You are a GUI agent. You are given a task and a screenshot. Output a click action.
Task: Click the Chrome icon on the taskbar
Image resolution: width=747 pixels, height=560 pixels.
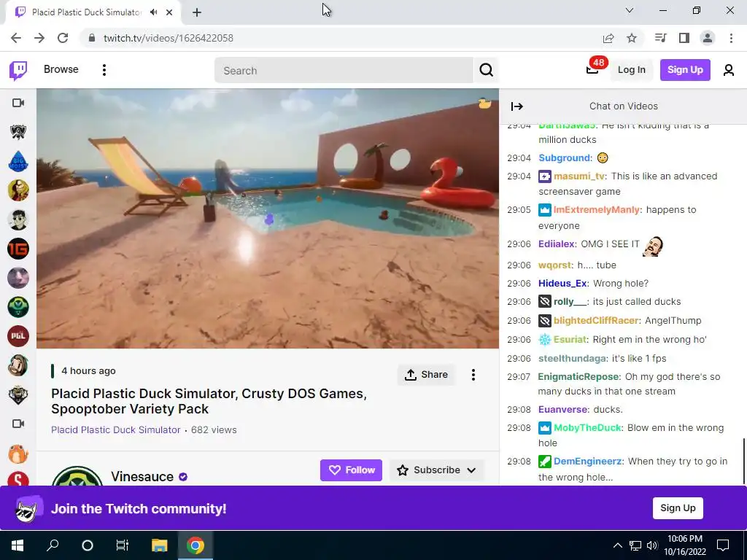point(196,545)
